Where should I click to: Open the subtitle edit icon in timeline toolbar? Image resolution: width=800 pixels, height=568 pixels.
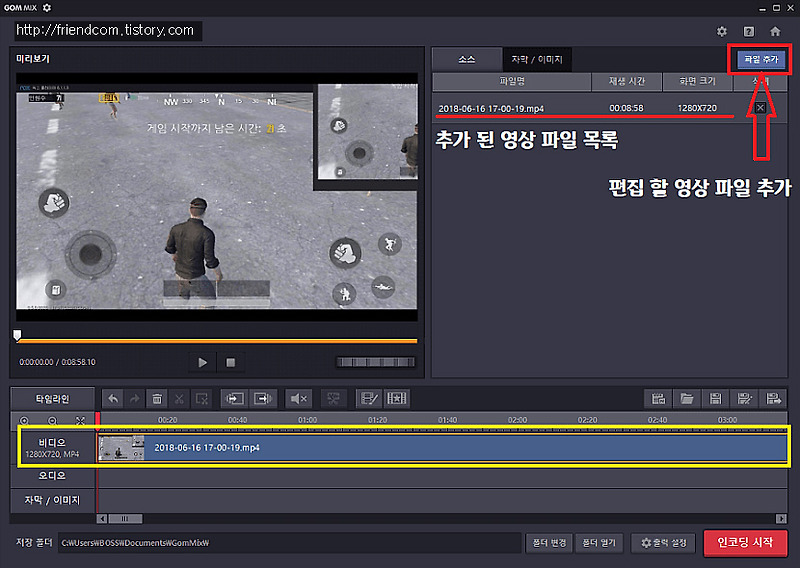point(369,399)
